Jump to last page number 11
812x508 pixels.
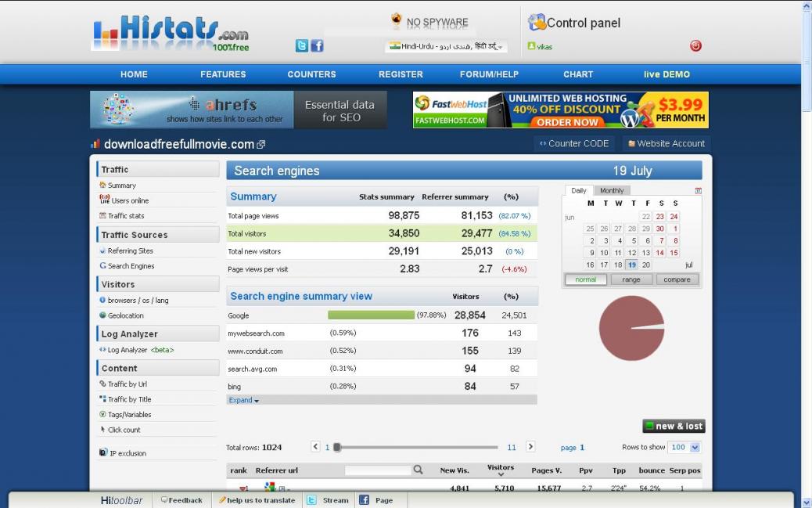pos(512,448)
